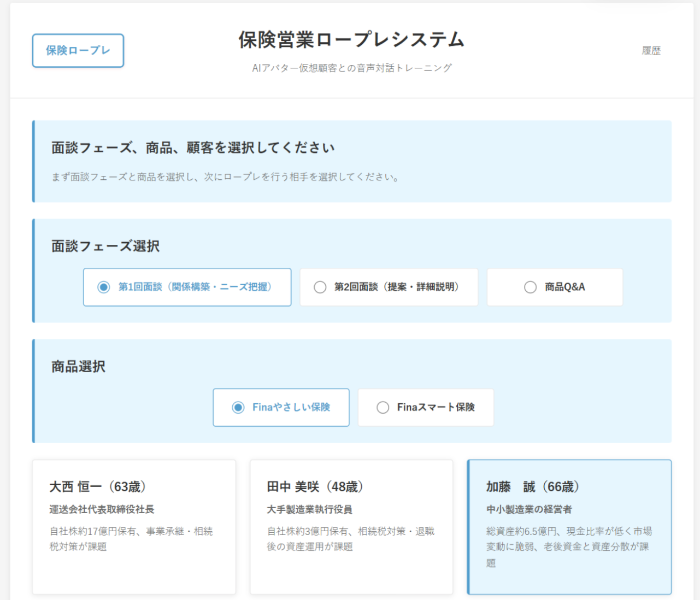Click the 面談フェーズ選択 section heading

pyautogui.click(x=105, y=246)
